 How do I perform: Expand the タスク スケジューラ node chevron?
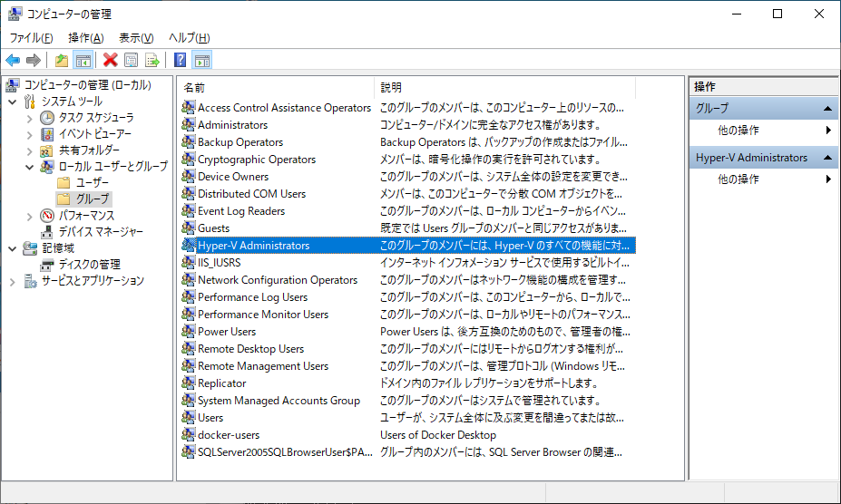pos(30,119)
